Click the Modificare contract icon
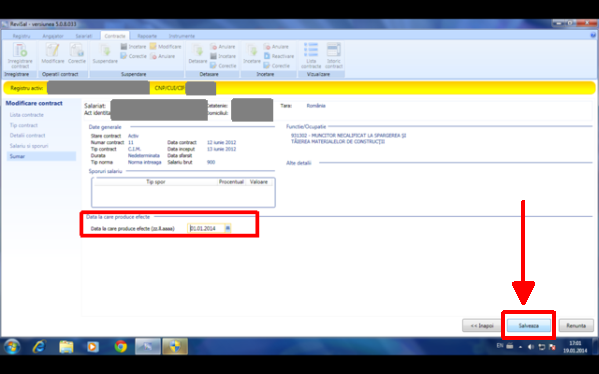 pos(53,53)
